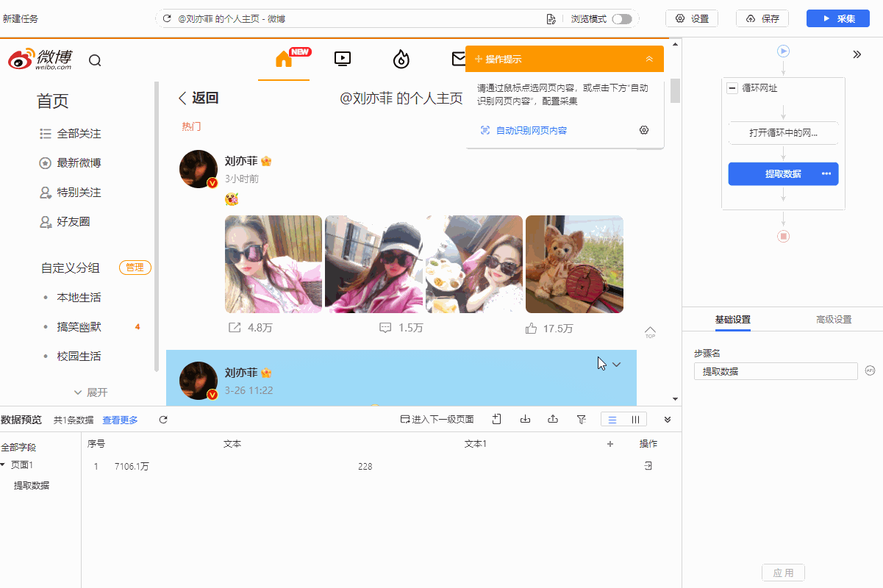Toggle the 浏览模式 switch

tap(622, 18)
